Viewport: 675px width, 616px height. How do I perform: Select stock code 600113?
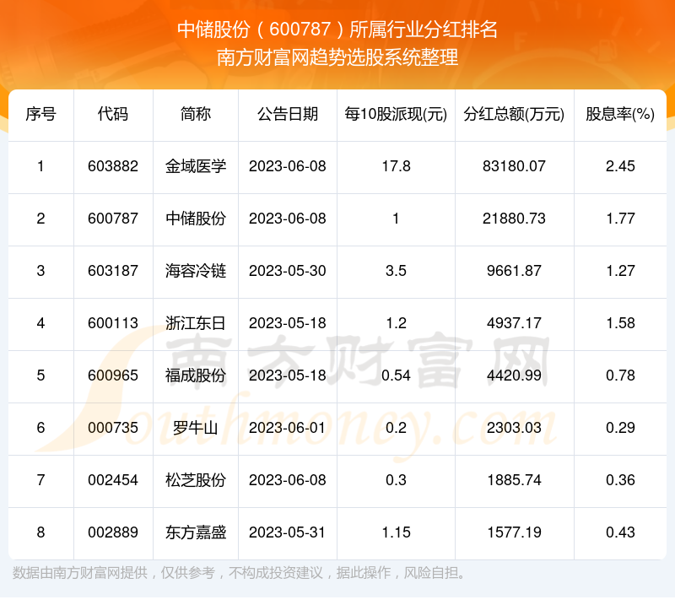point(113,323)
